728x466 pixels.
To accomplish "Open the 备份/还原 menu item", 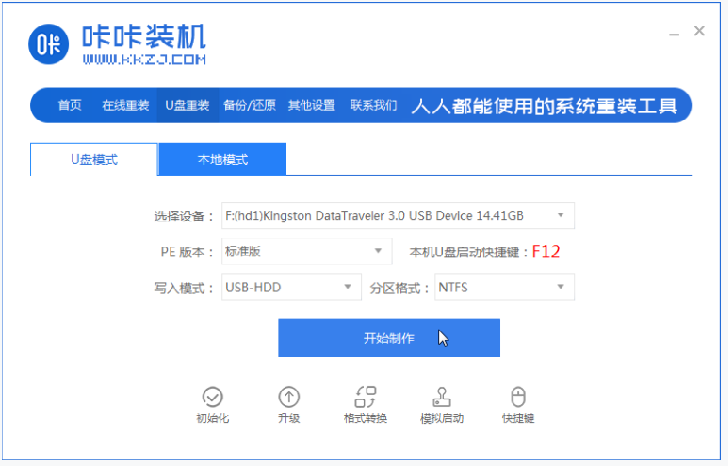I will pos(249,105).
